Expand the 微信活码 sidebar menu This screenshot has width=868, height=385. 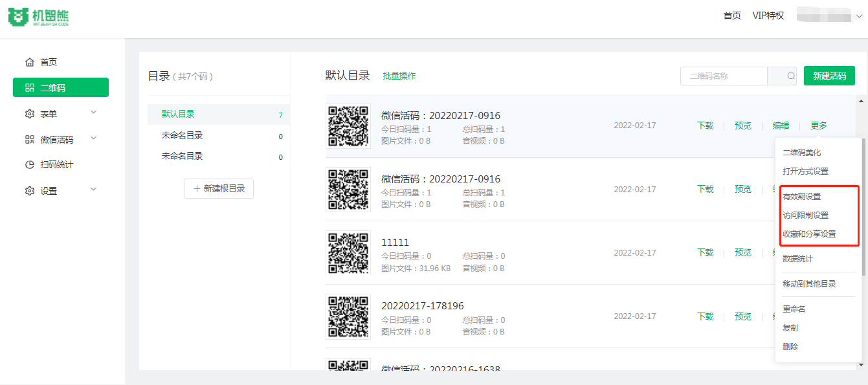coord(60,139)
